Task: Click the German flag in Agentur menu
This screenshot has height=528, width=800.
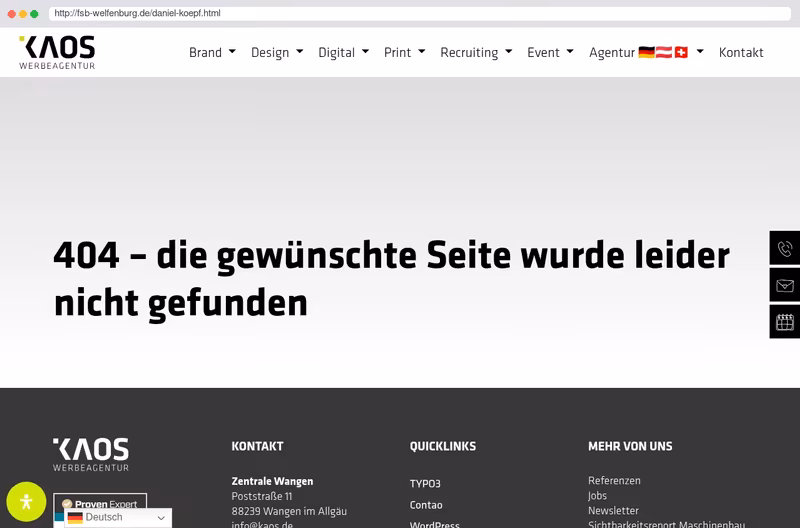Action: tap(646, 52)
